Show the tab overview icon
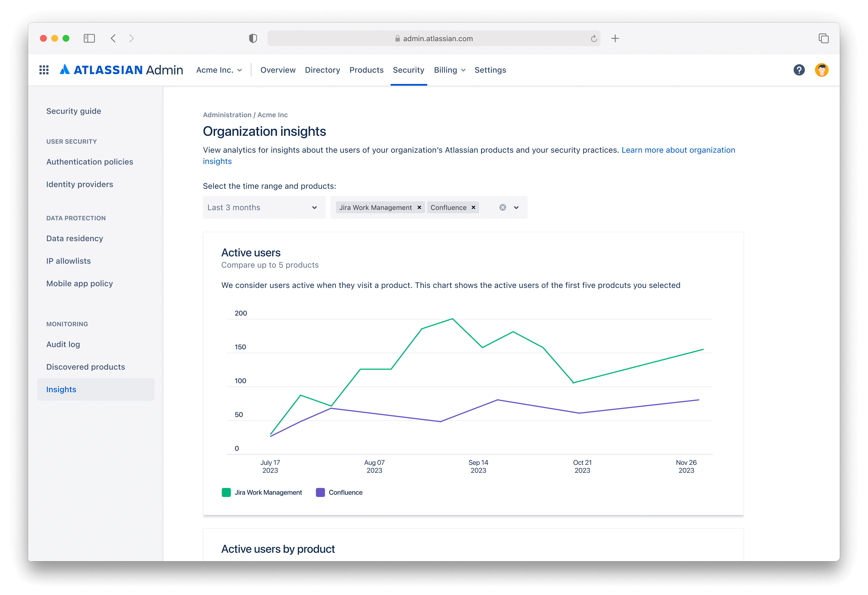Viewport: 868px width, 595px height. pyautogui.click(x=823, y=38)
